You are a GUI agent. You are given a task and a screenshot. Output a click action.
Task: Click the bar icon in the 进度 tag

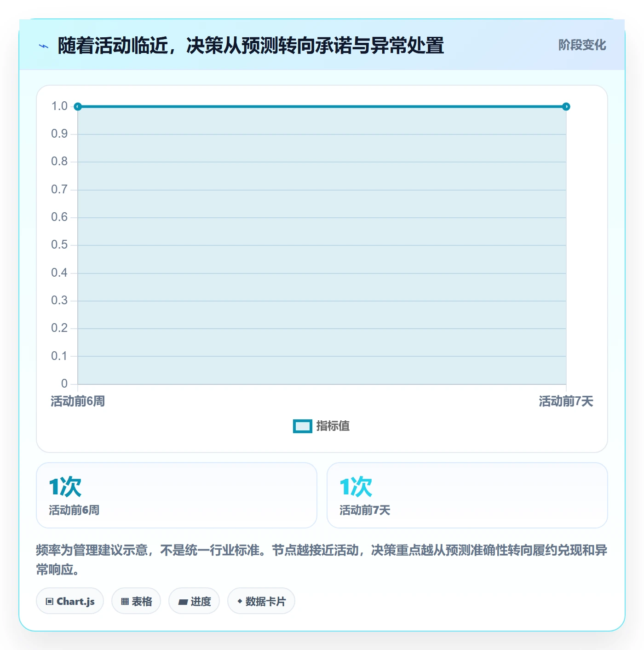[x=183, y=602]
